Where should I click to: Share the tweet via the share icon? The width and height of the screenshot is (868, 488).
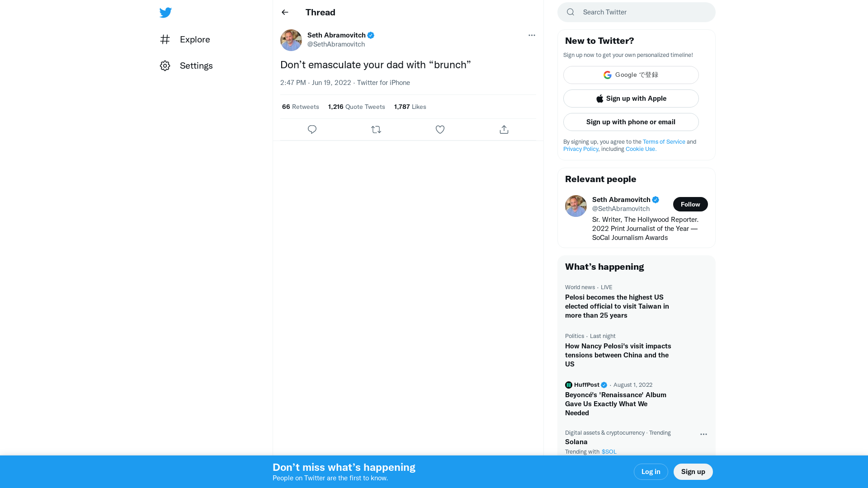click(504, 129)
